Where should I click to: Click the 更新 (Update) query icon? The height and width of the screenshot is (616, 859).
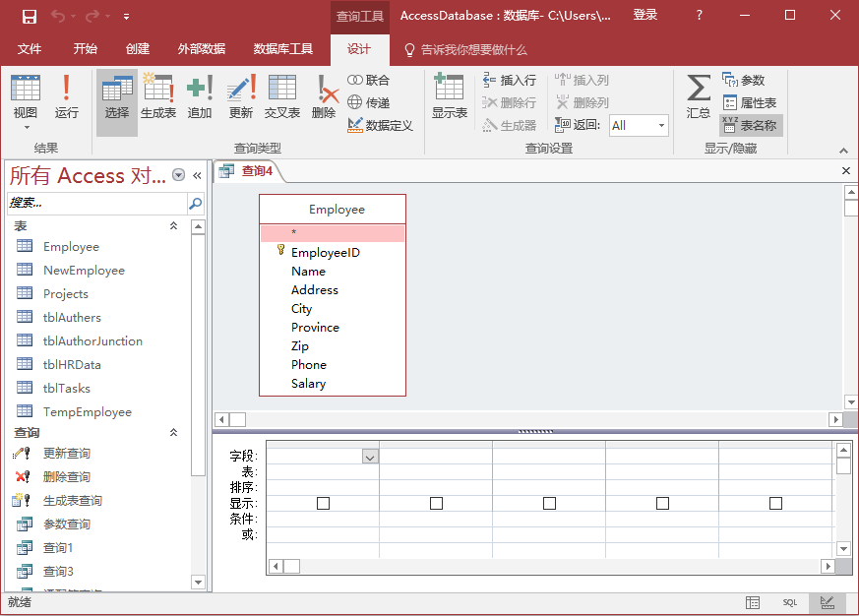[x=241, y=97]
